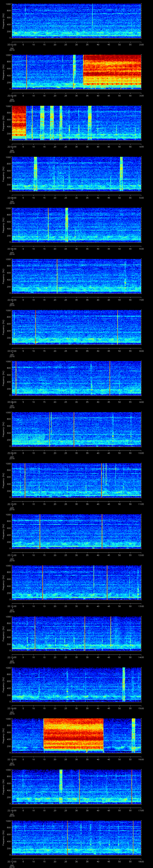
Task: Click the "18:00" end time label of the last panel
Action: click(x=141, y=861)
